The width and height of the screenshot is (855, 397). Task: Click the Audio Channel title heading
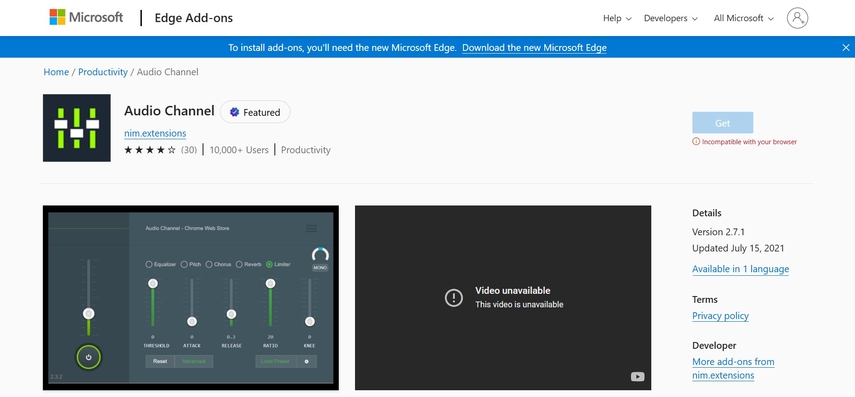coord(169,111)
